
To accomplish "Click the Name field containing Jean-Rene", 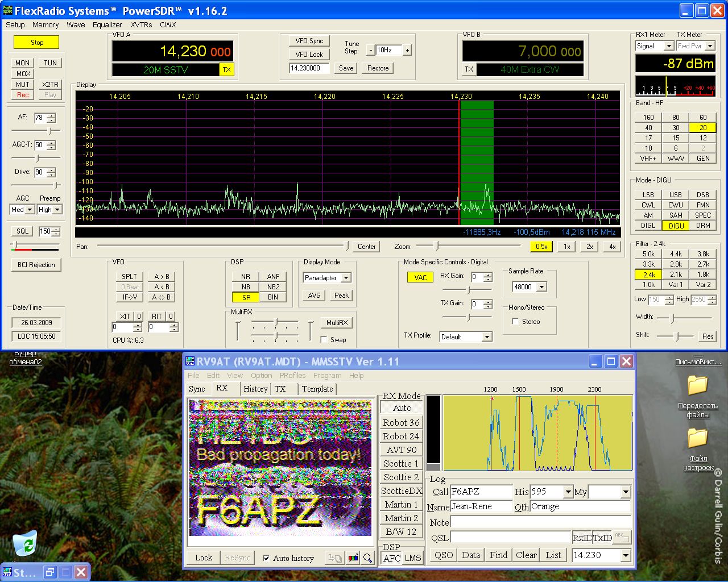I will click(x=481, y=506).
